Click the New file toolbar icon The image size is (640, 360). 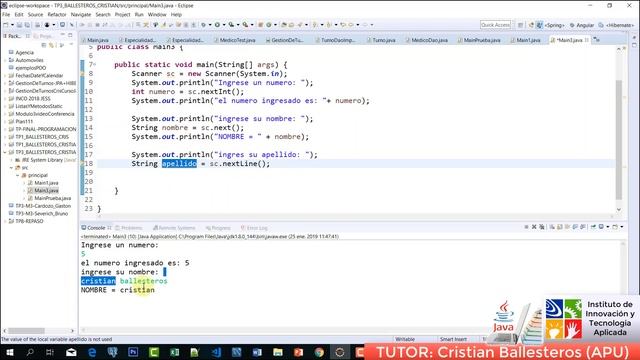click(6, 25)
